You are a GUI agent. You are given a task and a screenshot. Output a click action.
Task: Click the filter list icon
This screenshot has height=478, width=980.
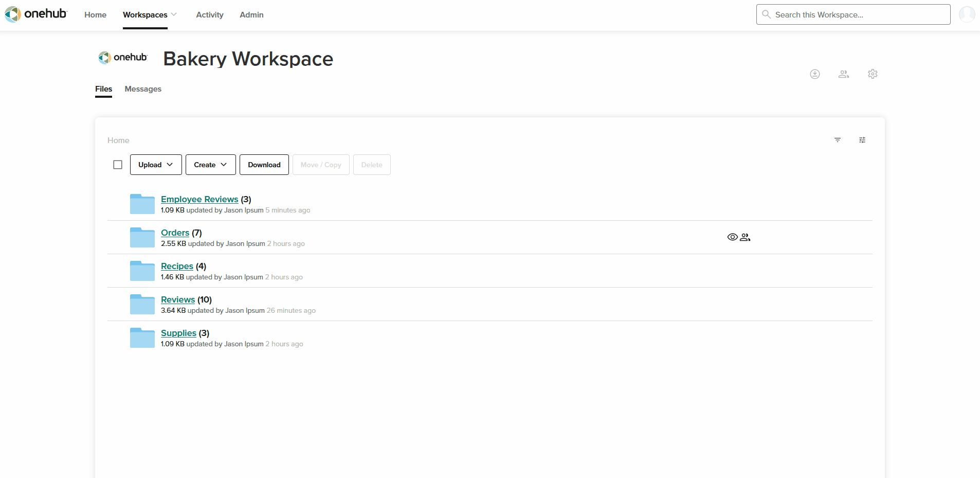[838, 140]
